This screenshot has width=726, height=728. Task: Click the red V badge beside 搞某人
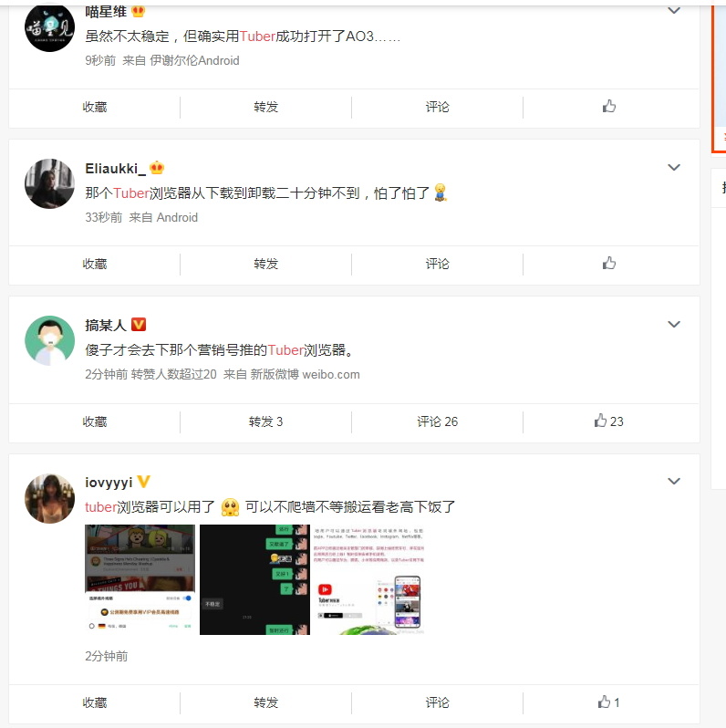click(139, 325)
